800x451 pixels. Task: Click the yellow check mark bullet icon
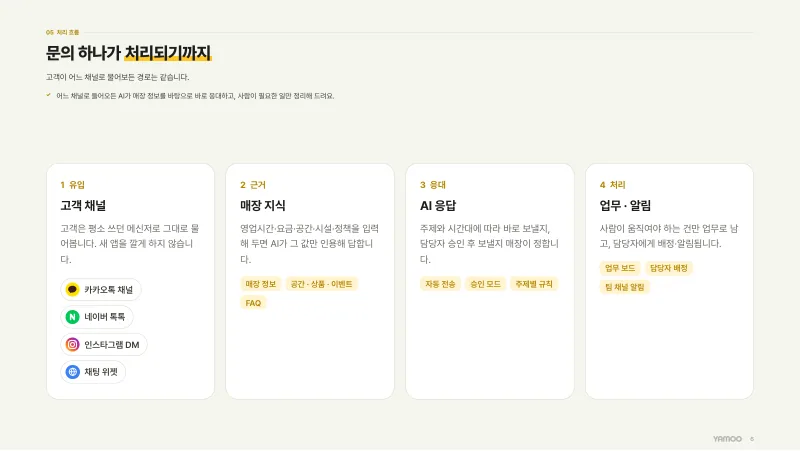(48, 95)
